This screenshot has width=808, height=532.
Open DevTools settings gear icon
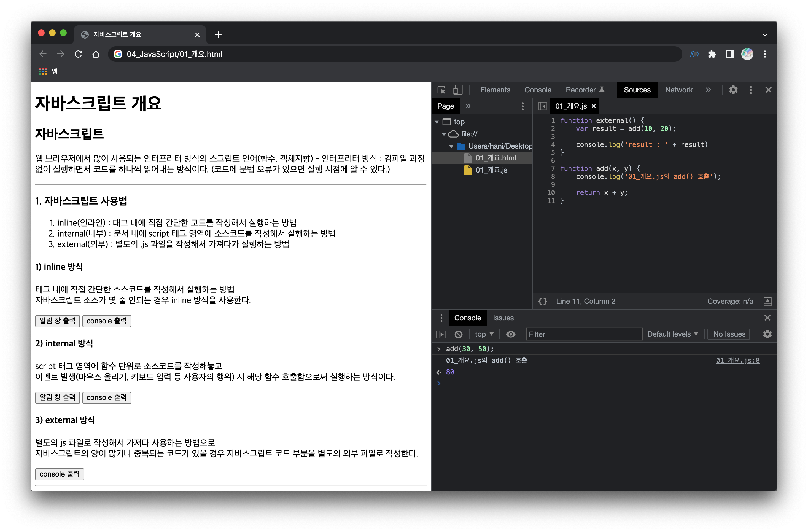tap(733, 90)
